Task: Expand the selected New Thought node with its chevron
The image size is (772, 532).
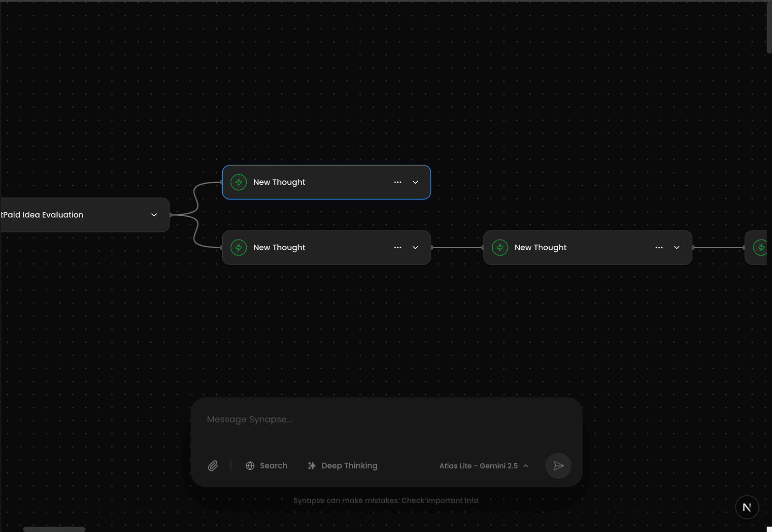Action: point(415,182)
